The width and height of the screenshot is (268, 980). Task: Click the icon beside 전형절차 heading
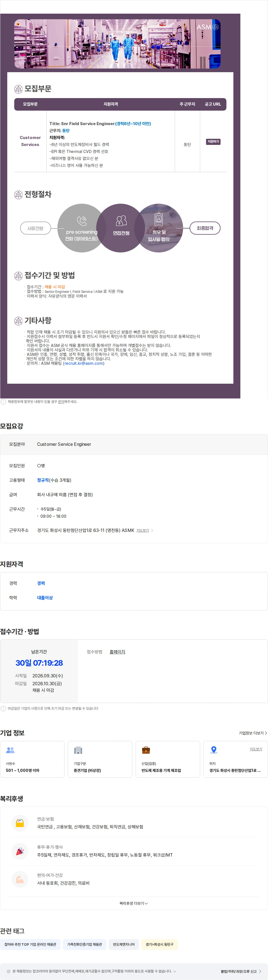tap(18, 195)
